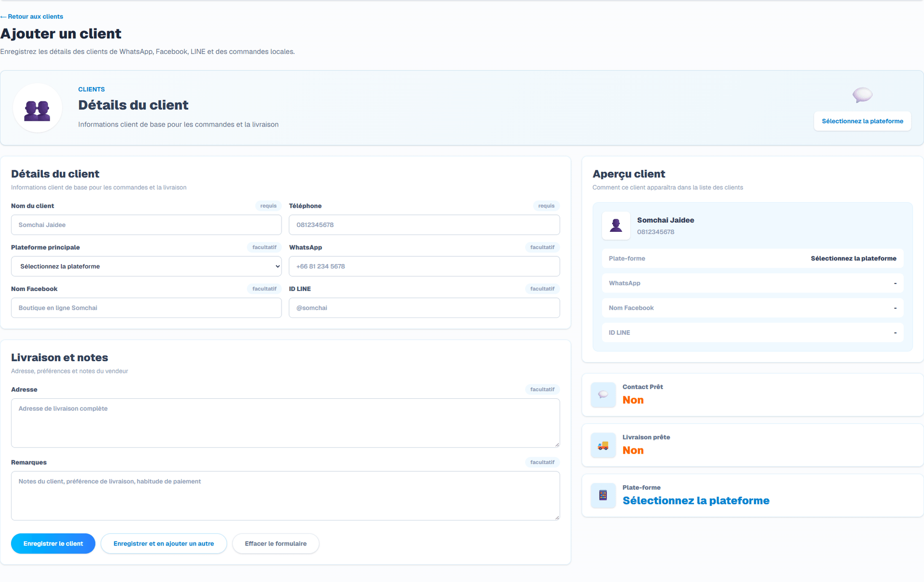
Task: Click the Contact Prêt 'Non' status
Action: tap(633, 400)
